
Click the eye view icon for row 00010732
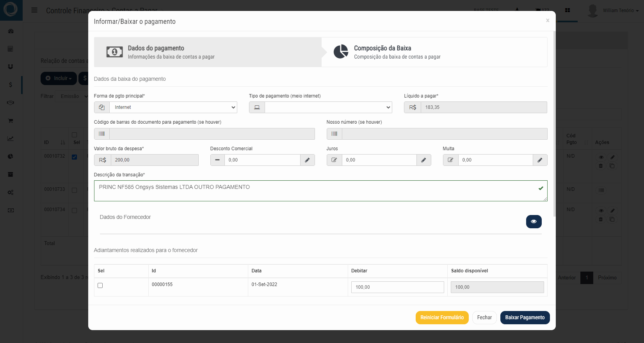point(601,157)
